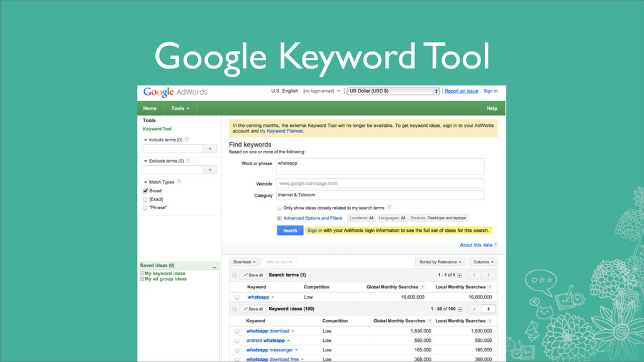Viewport: 644px width, 362px height.
Task: Focus the Include terms input field
Action: tap(173, 148)
